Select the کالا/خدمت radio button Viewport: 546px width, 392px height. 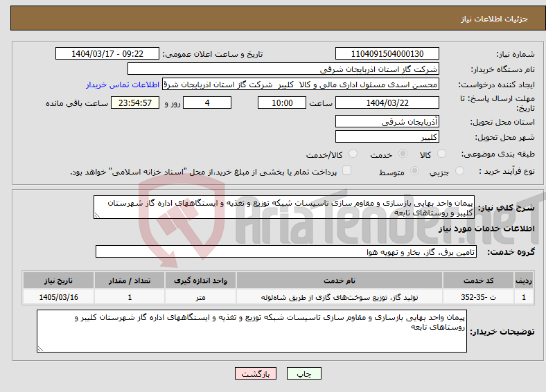[353, 154]
